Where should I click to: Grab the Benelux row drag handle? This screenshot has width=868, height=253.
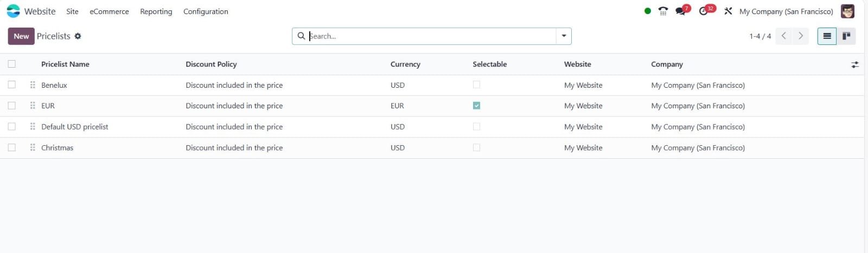pos(33,85)
